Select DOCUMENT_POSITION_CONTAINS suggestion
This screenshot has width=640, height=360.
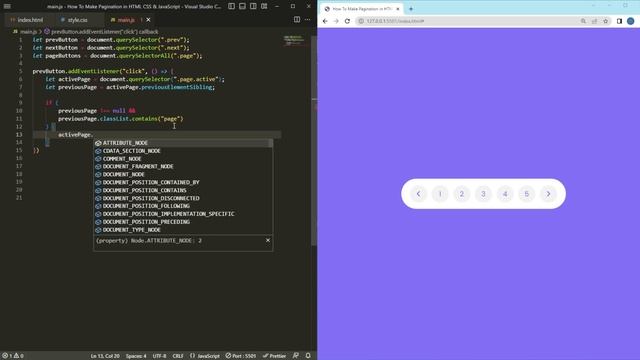click(183, 190)
